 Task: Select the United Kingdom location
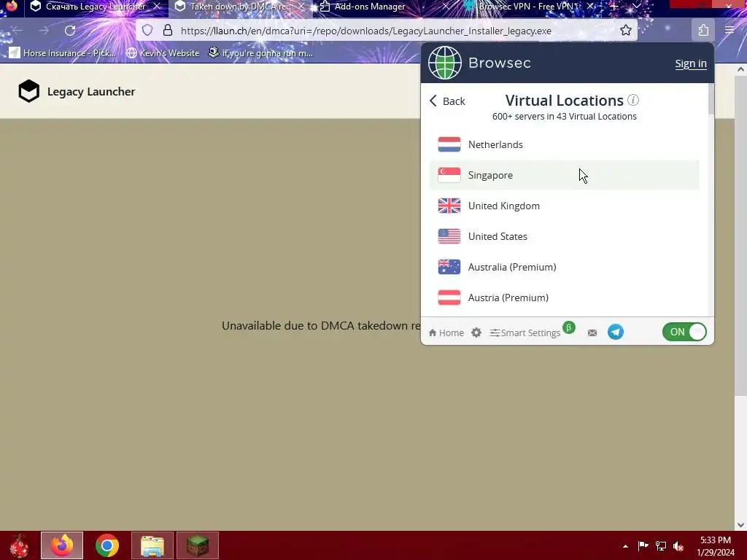[565, 206]
